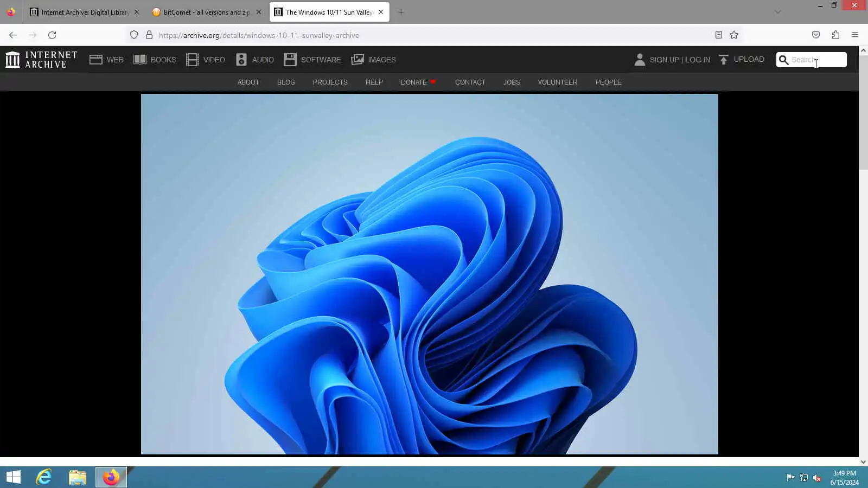The image size is (868, 488).
Task: Open the DONATE link
Action: tap(418, 82)
